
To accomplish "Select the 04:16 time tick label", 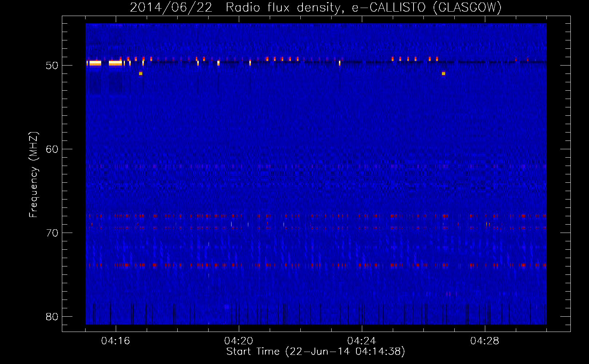I will click(x=116, y=341).
